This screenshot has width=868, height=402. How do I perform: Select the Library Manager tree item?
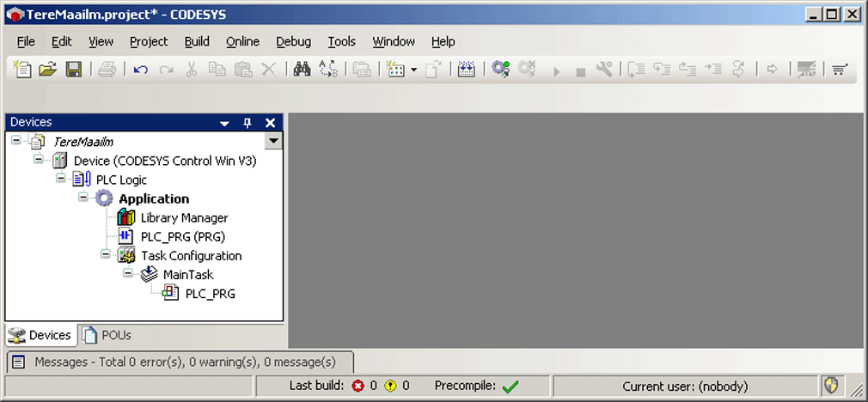(x=184, y=218)
